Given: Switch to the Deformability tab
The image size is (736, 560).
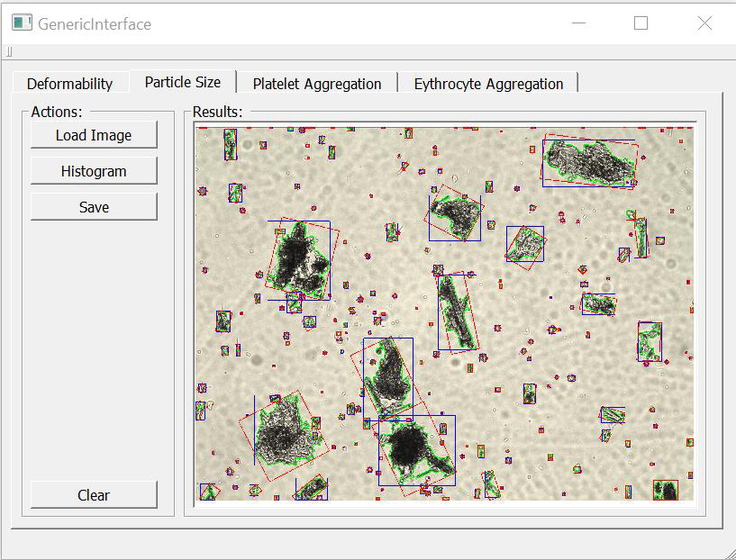Looking at the screenshot, I should (x=70, y=84).
